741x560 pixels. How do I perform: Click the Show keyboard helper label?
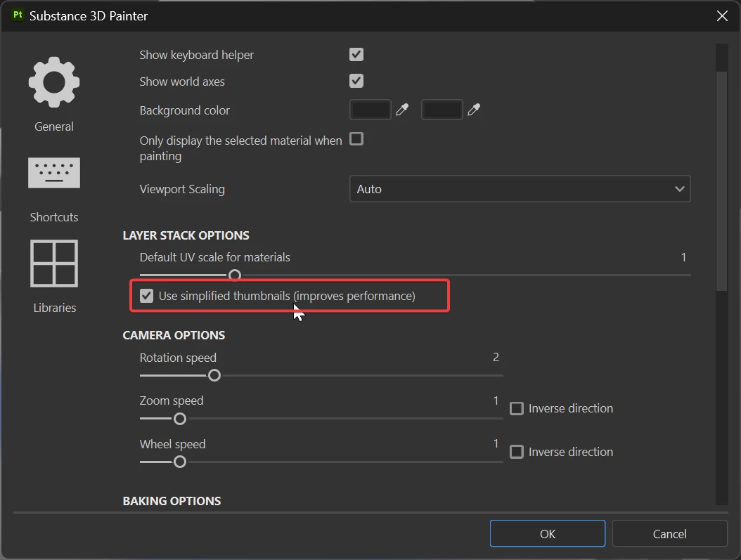pyautogui.click(x=197, y=55)
